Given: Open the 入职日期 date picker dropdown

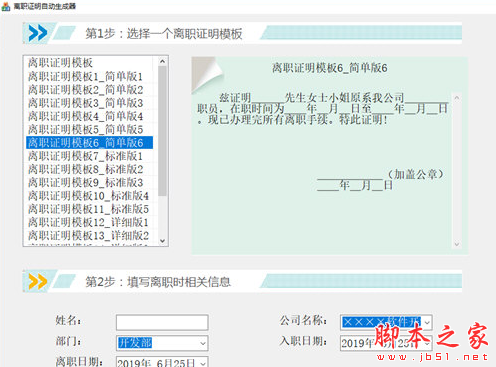Looking at the screenshot, I should (427, 343).
